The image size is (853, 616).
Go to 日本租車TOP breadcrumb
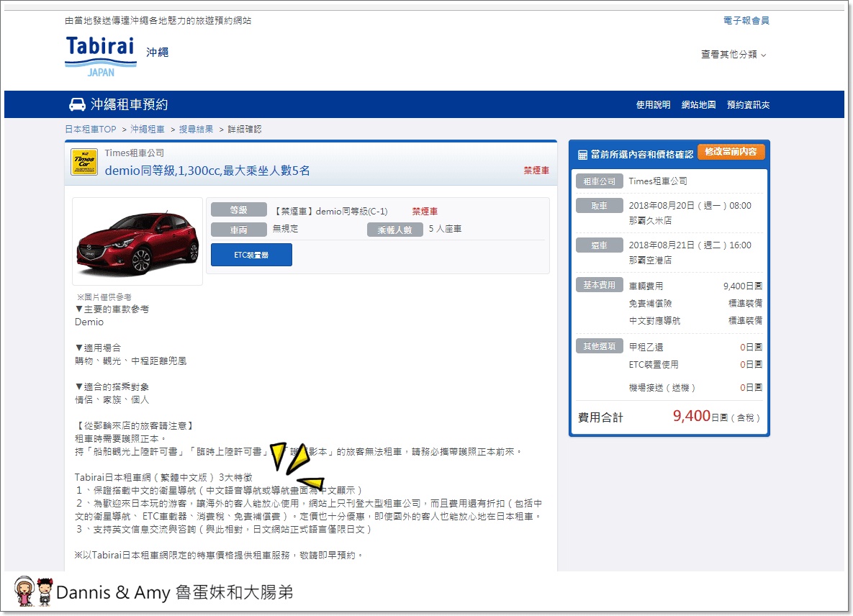tap(90, 130)
